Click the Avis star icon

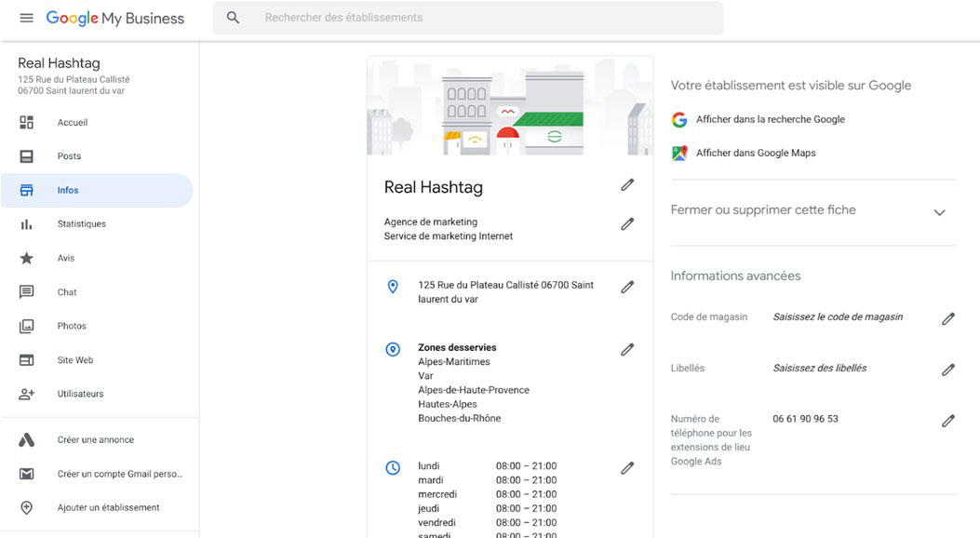click(x=26, y=258)
